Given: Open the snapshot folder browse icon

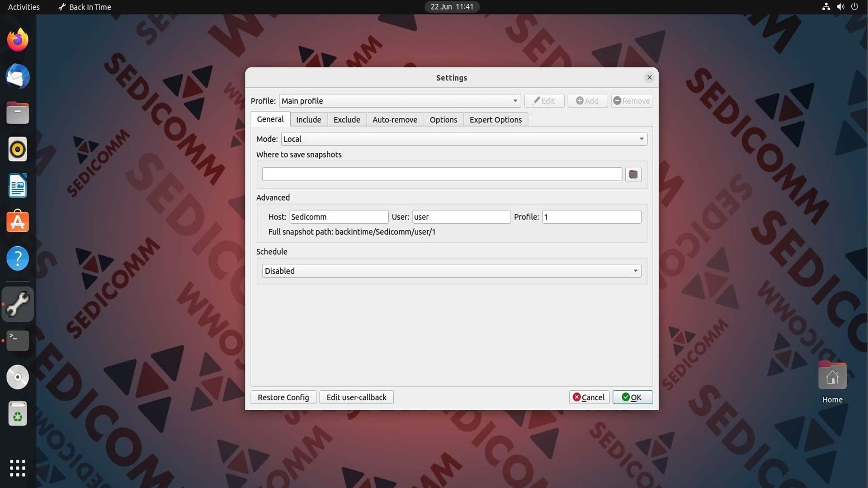Looking at the screenshot, I should pos(633,174).
